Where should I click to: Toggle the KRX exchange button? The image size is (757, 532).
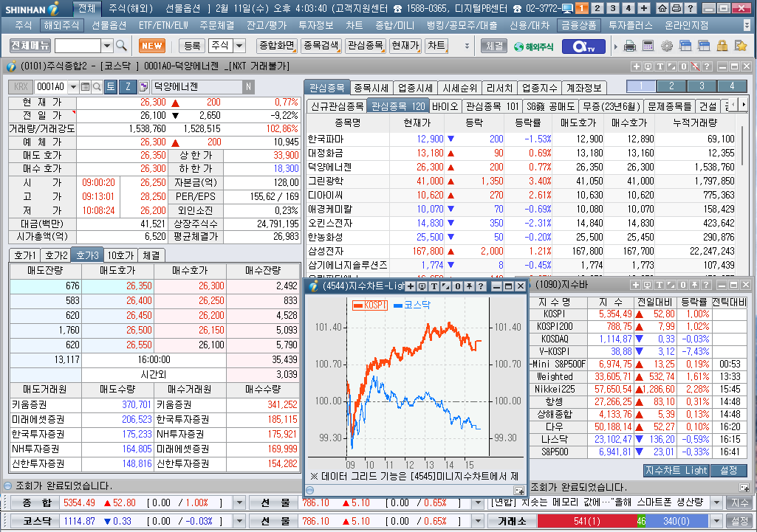(x=21, y=87)
